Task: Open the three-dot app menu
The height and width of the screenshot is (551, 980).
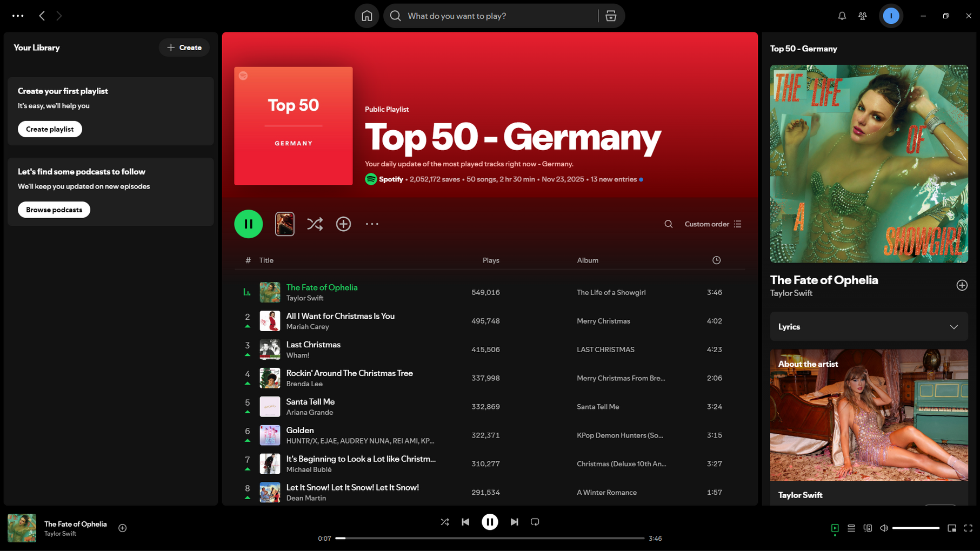Action: (18, 16)
